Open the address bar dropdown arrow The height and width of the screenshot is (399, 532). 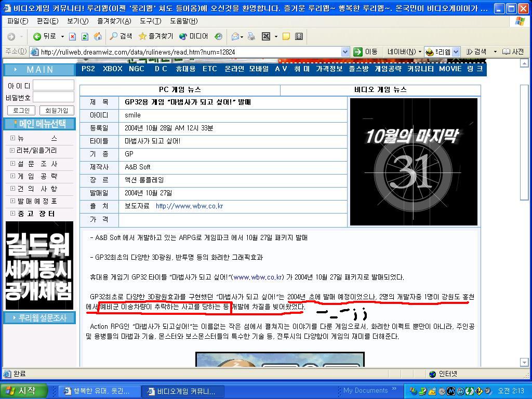click(x=345, y=52)
